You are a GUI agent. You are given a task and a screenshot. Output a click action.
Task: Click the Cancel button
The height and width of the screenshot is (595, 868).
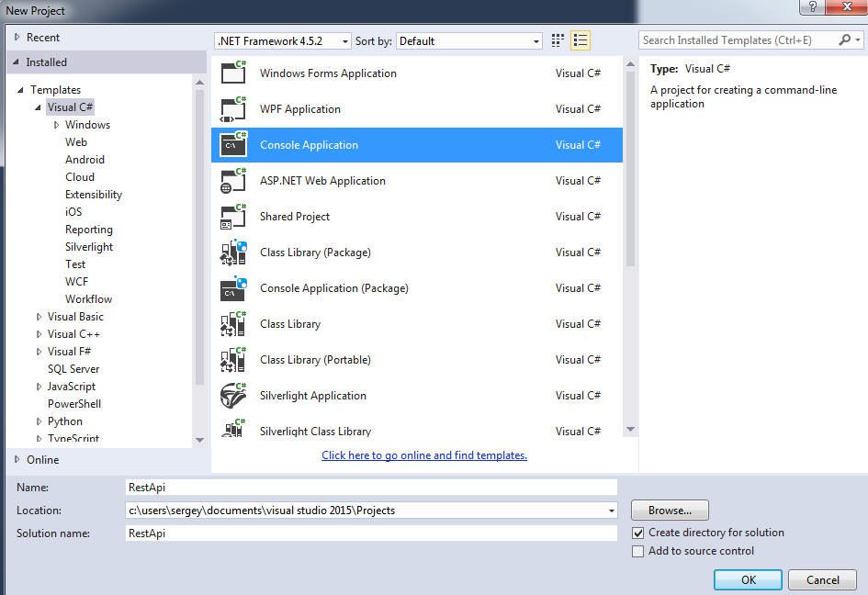tap(823, 580)
